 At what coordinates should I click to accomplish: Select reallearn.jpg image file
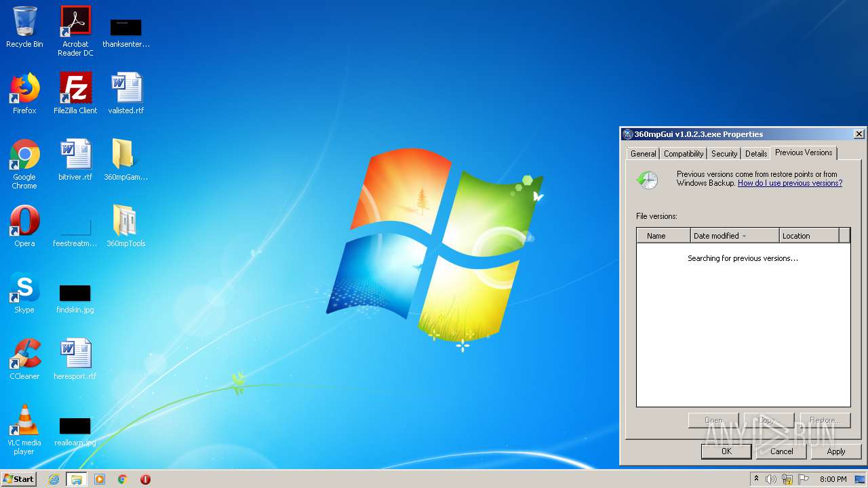pyautogui.click(x=75, y=431)
